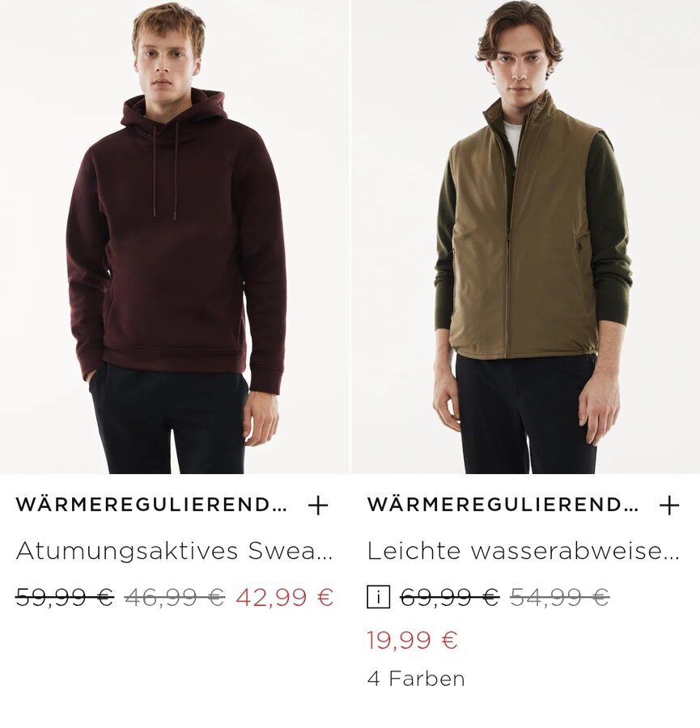This screenshot has height=728, width=700.
Task: Open the price info icon before 69,99 €
Action: [x=378, y=597]
